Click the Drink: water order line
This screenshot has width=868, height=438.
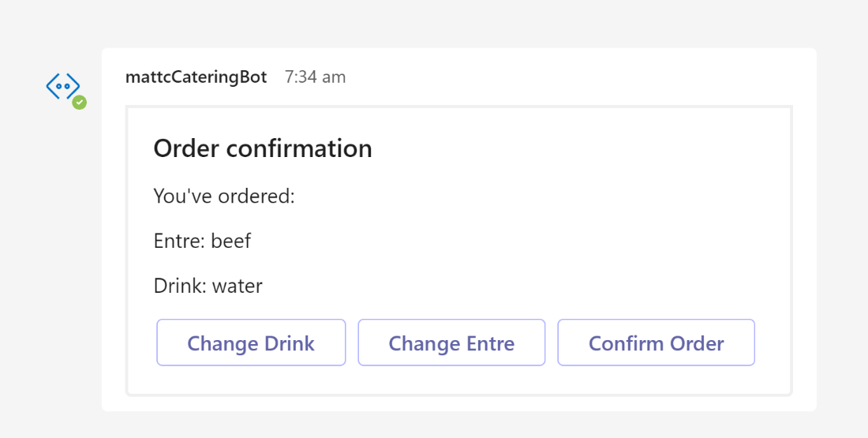tap(208, 286)
